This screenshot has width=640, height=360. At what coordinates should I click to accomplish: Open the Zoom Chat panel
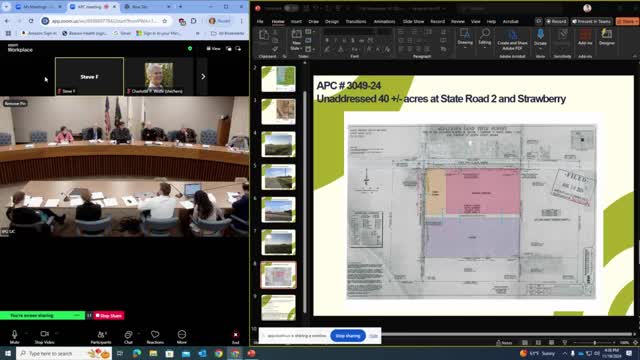(x=128, y=337)
